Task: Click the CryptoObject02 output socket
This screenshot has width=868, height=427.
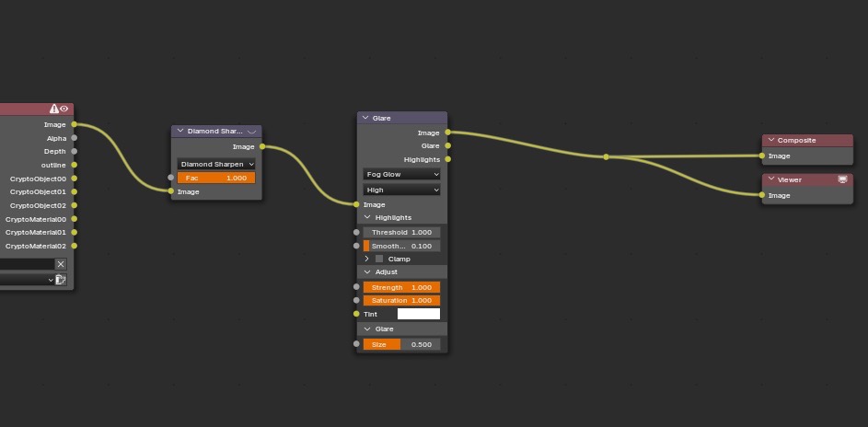Action: [x=75, y=205]
